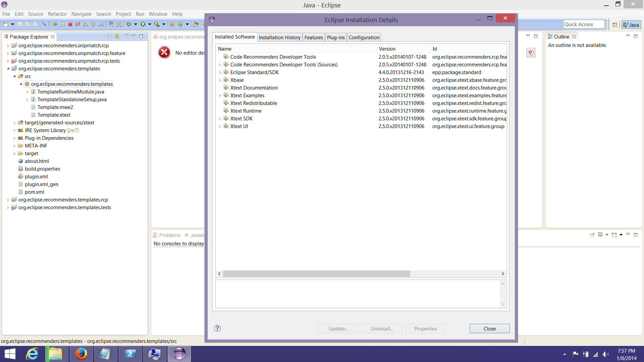Click the Resume debug icon
The height and width of the screenshot is (362, 644).
tap(55, 24)
